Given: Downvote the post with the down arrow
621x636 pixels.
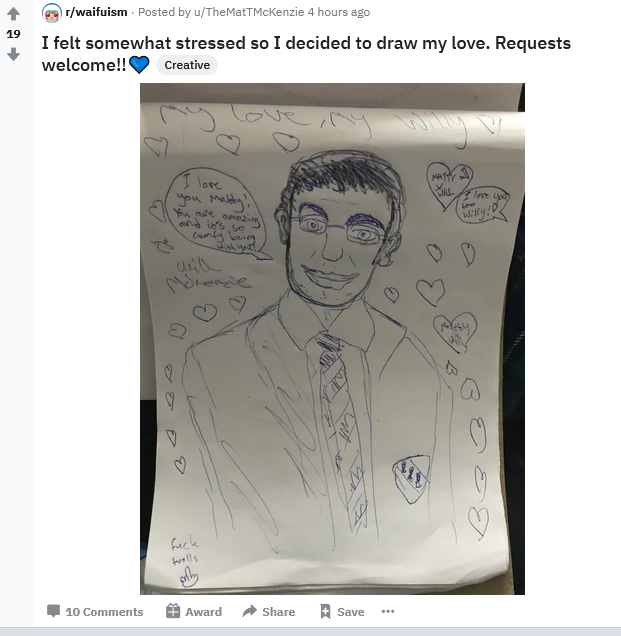Looking at the screenshot, I should click(x=13, y=54).
